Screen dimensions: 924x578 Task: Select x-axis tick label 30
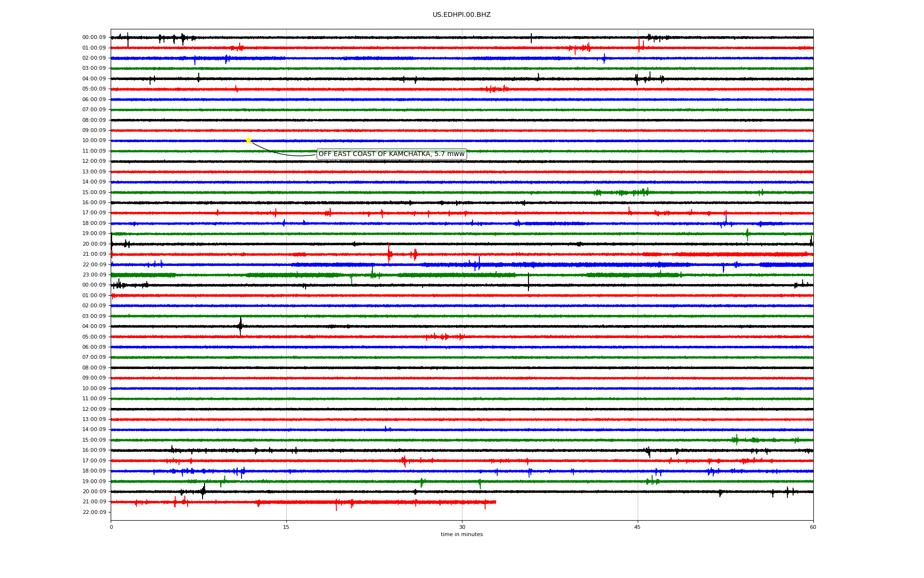(462, 527)
